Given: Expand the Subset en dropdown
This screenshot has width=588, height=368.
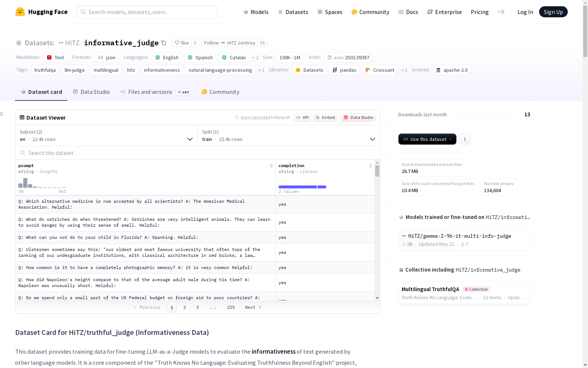Looking at the screenshot, I should 106,135.
